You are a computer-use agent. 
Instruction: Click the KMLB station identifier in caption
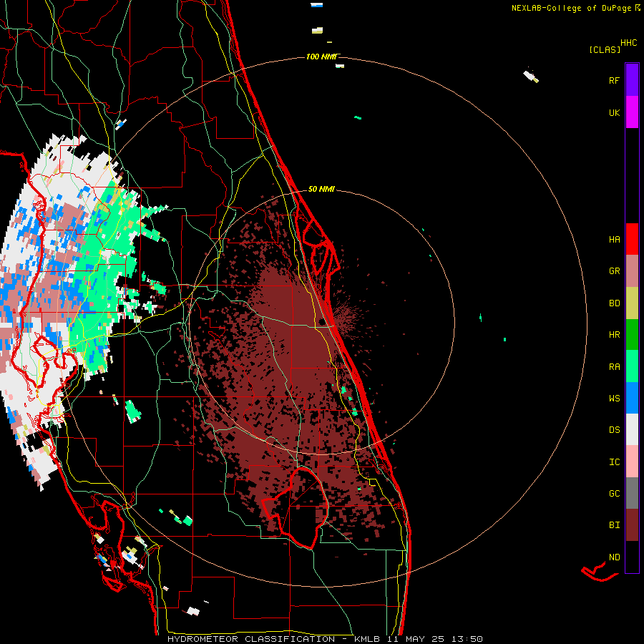pyautogui.click(x=369, y=639)
